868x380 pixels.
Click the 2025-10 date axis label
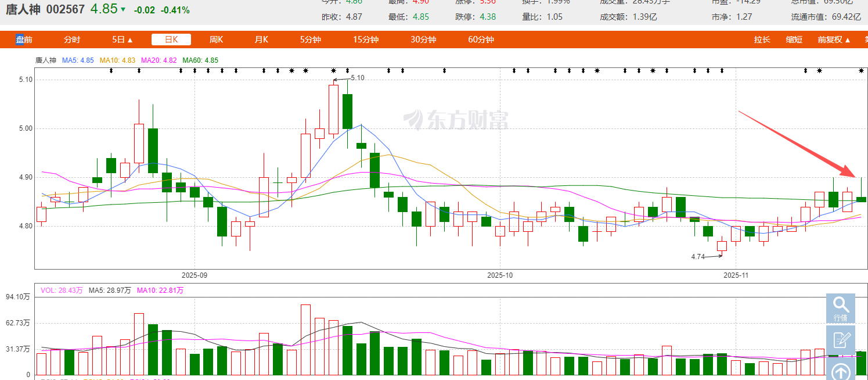tap(500, 275)
